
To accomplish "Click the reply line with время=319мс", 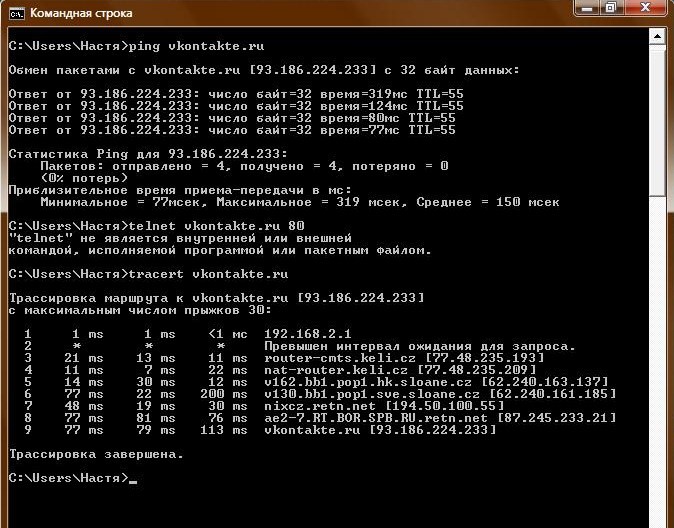I will (x=236, y=94).
